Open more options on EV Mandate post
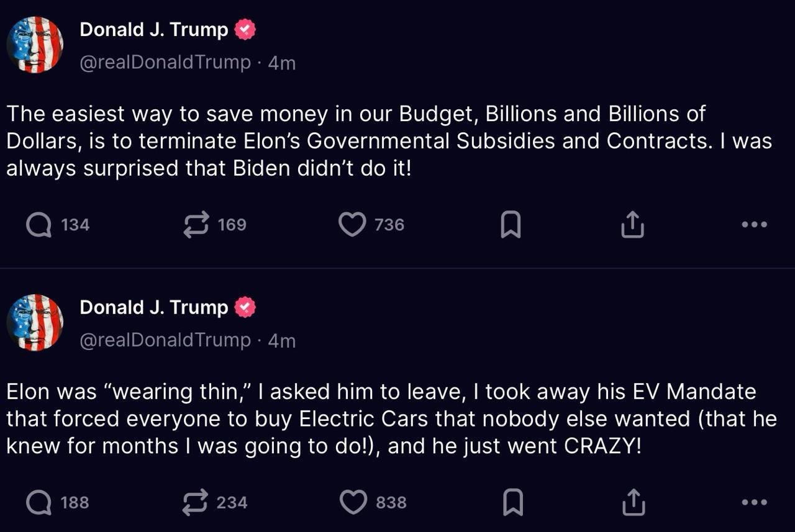795x532 pixels. pyautogui.click(x=755, y=502)
